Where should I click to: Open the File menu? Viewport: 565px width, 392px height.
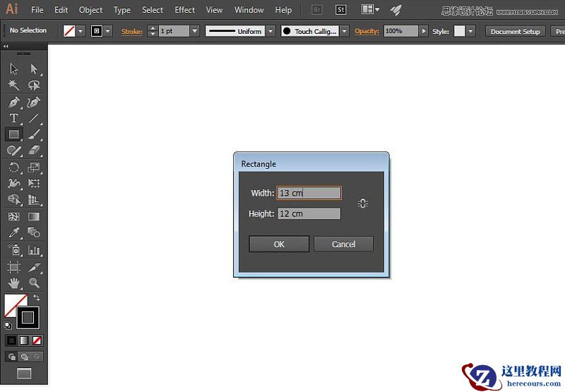click(x=37, y=10)
